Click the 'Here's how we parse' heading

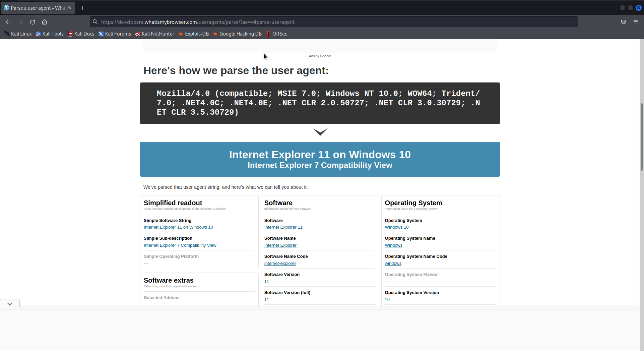pyautogui.click(x=236, y=71)
